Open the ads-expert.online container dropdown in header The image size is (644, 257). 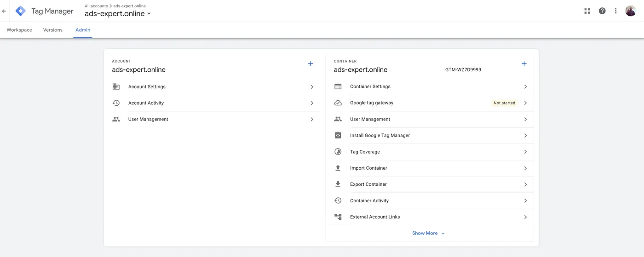[x=118, y=14]
